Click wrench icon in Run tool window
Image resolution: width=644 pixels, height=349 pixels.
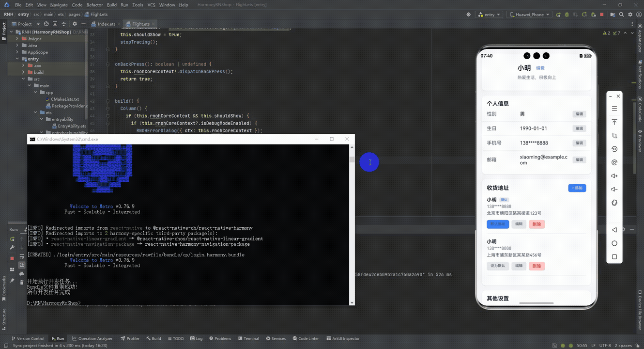tap(13, 248)
